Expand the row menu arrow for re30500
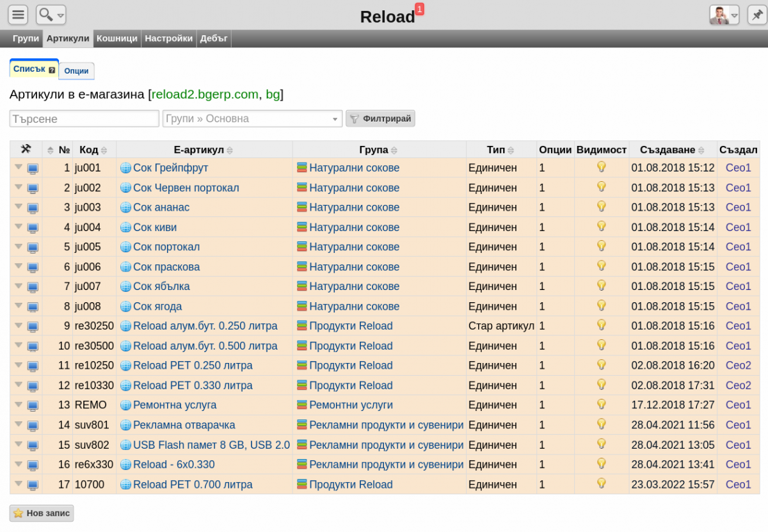This screenshot has height=532, width=768. (19, 346)
